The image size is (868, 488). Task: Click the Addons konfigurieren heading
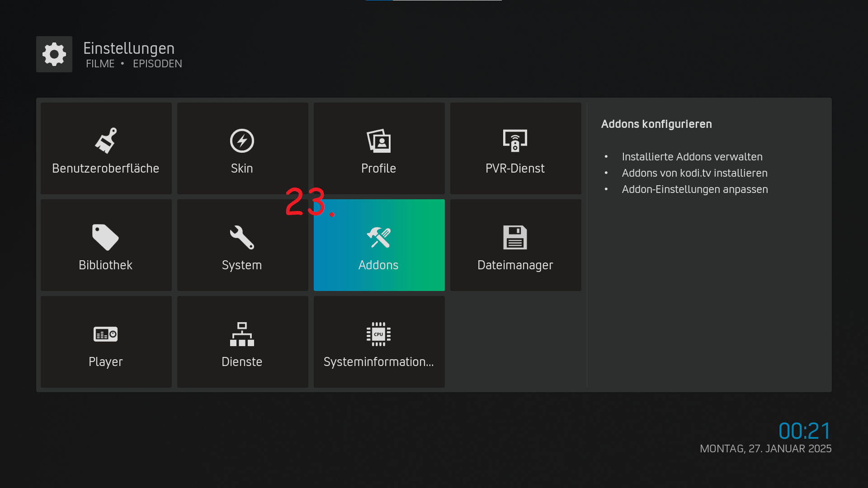pos(656,124)
